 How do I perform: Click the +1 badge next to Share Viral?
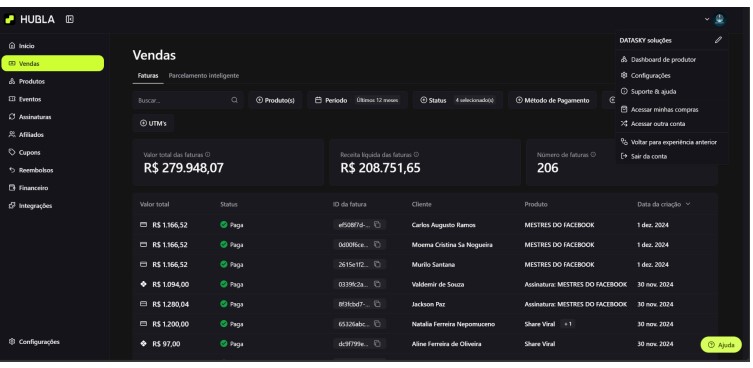point(568,324)
